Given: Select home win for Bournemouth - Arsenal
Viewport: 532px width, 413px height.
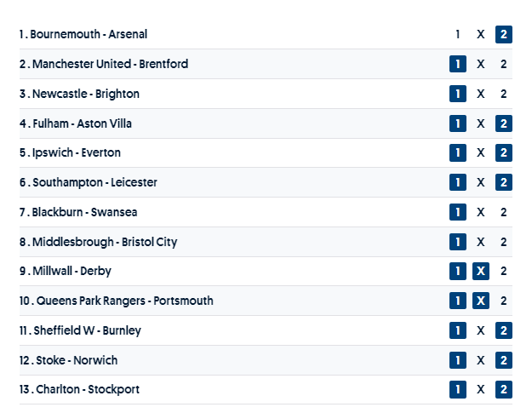Looking at the screenshot, I should [x=458, y=35].
